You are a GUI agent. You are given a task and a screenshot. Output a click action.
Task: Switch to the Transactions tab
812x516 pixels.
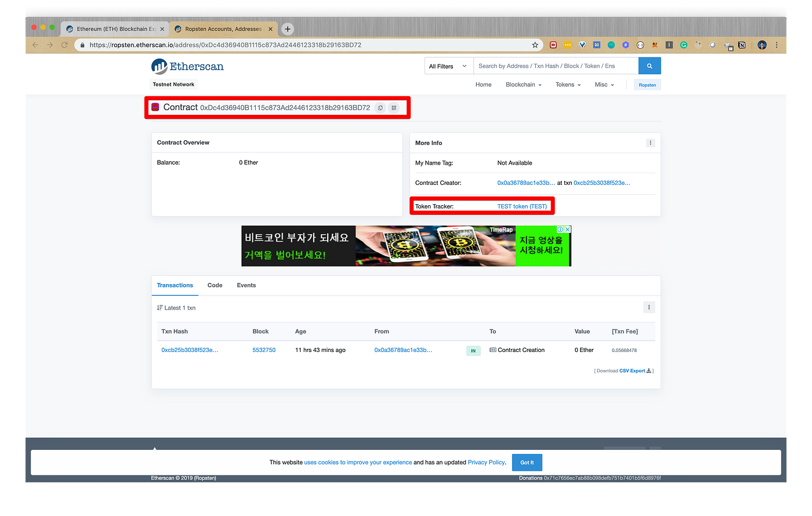click(x=175, y=285)
